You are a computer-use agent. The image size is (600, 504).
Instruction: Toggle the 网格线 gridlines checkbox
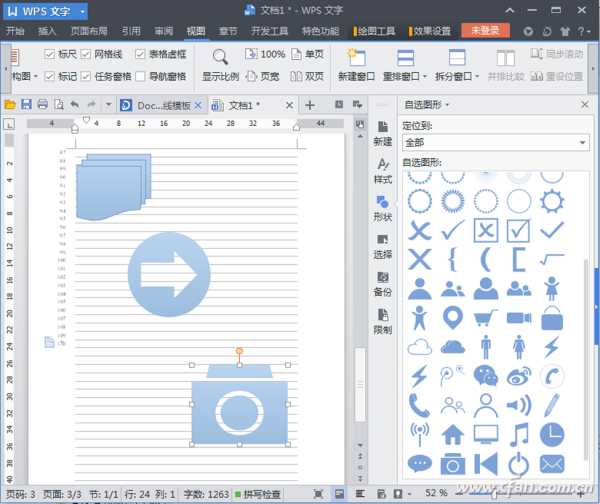[x=86, y=54]
